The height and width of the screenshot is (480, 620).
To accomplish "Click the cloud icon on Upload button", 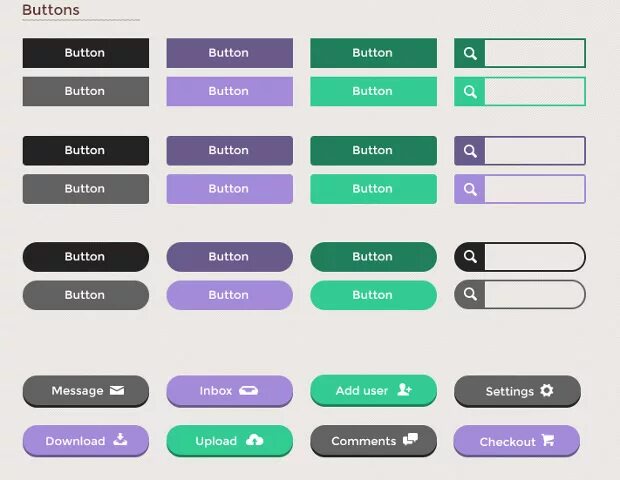I will tap(254, 440).
